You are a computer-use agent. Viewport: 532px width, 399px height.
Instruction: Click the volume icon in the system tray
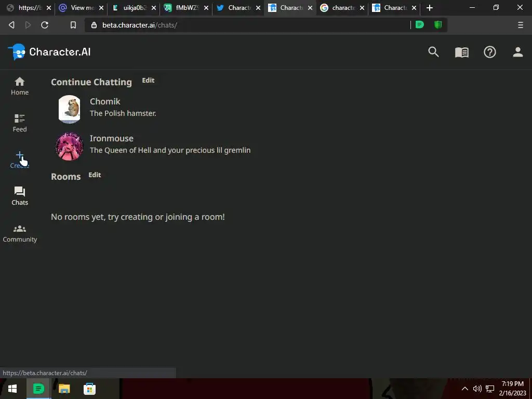coord(477,389)
